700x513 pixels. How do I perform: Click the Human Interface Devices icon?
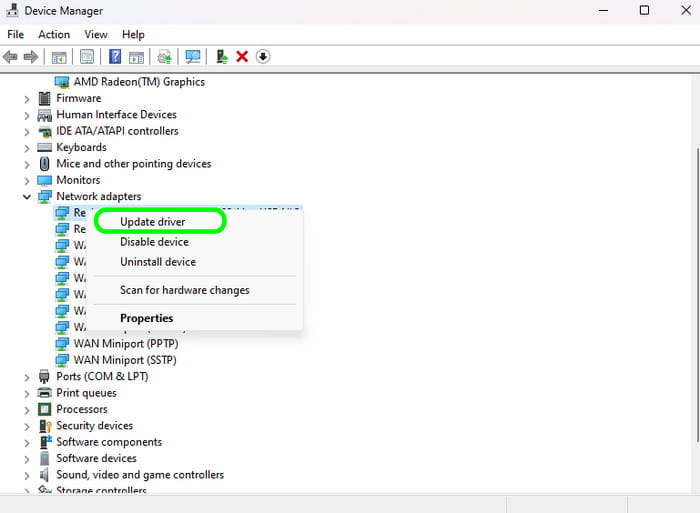click(x=44, y=115)
